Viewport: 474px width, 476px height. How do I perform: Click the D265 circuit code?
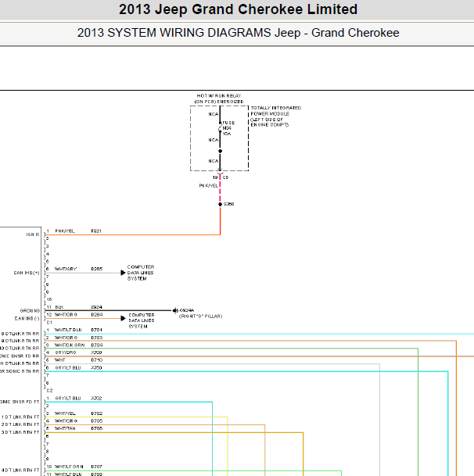97,269
